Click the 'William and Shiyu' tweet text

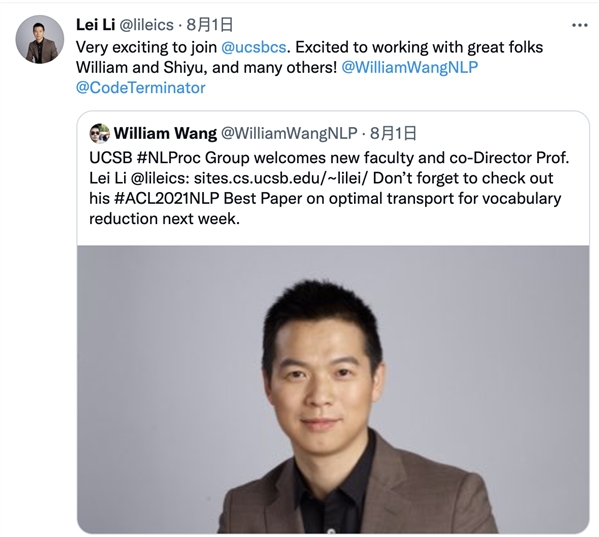(x=141, y=68)
